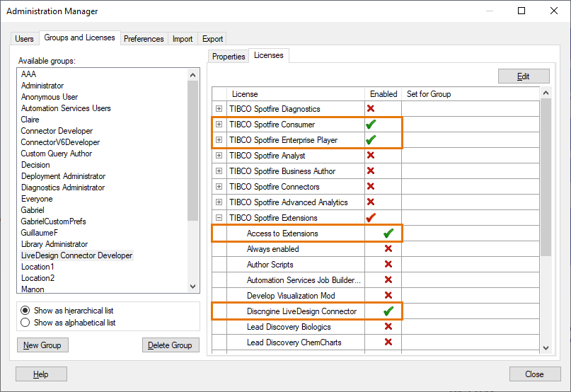Image resolution: width=571 pixels, height=392 pixels.
Task: Expand TIBCO Spotfire Advanced Analytics node
Action: tap(219, 202)
